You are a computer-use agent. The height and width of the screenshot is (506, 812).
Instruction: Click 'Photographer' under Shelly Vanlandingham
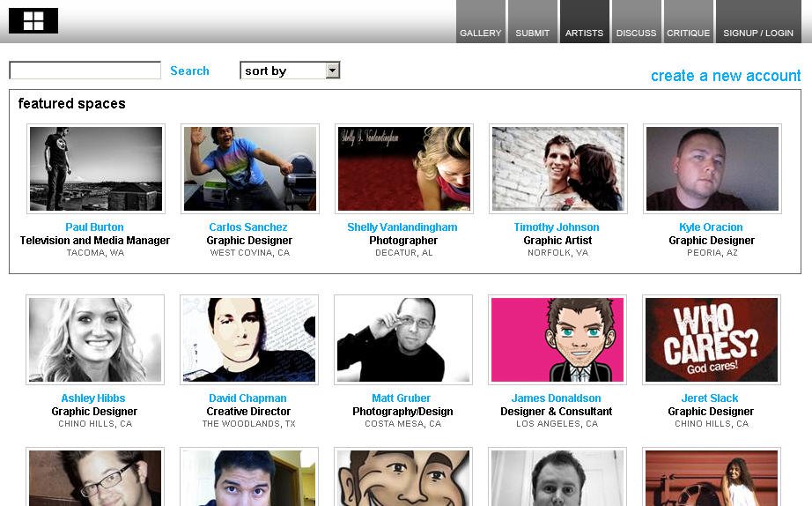click(403, 241)
